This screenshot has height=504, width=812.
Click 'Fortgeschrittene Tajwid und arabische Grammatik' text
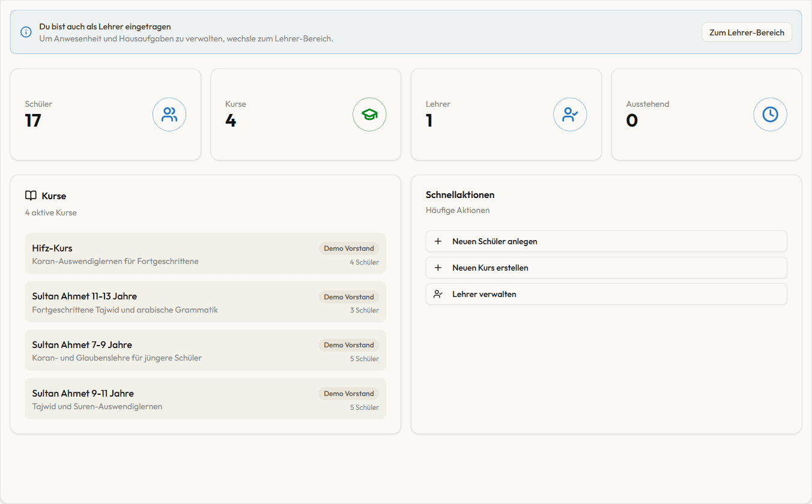click(125, 310)
